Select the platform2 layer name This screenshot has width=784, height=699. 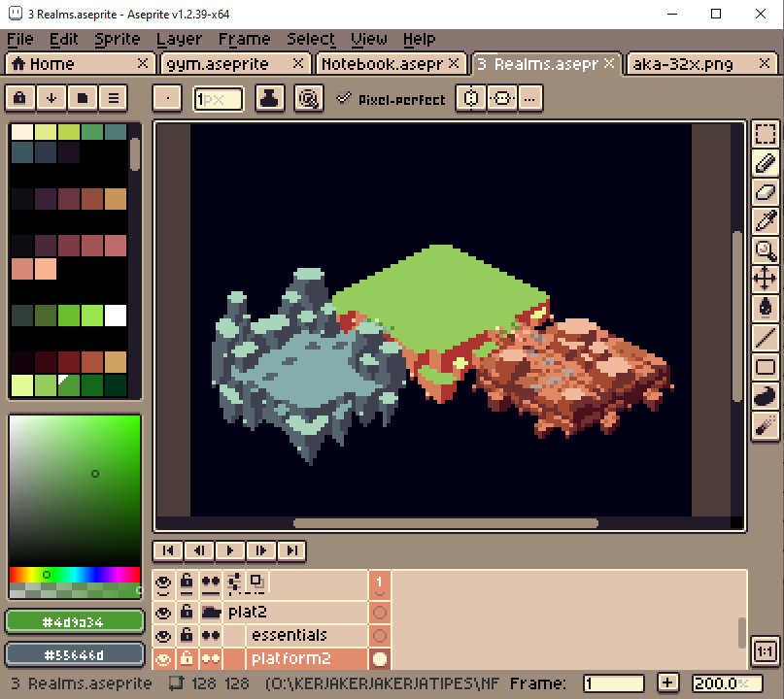pos(291,658)
